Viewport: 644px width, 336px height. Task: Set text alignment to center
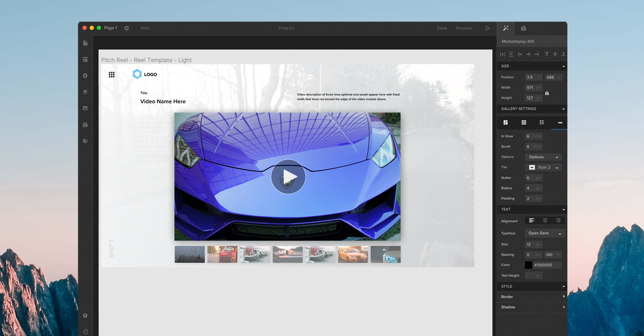[545, 220]
